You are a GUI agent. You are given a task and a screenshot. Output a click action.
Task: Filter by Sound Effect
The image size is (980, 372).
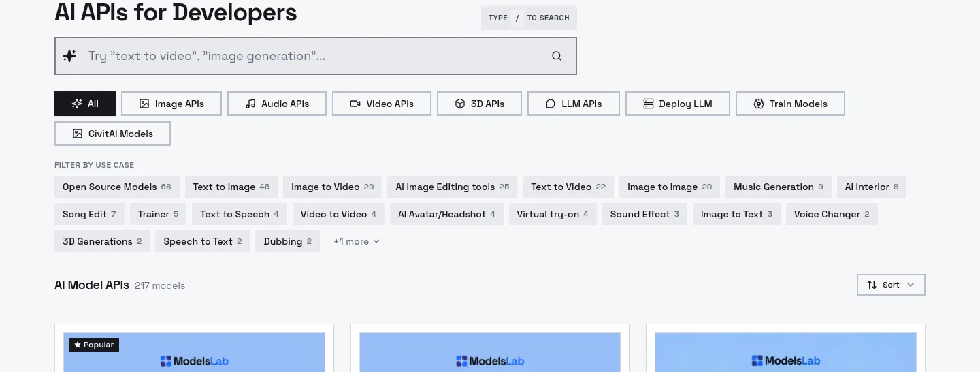point(644,214)
